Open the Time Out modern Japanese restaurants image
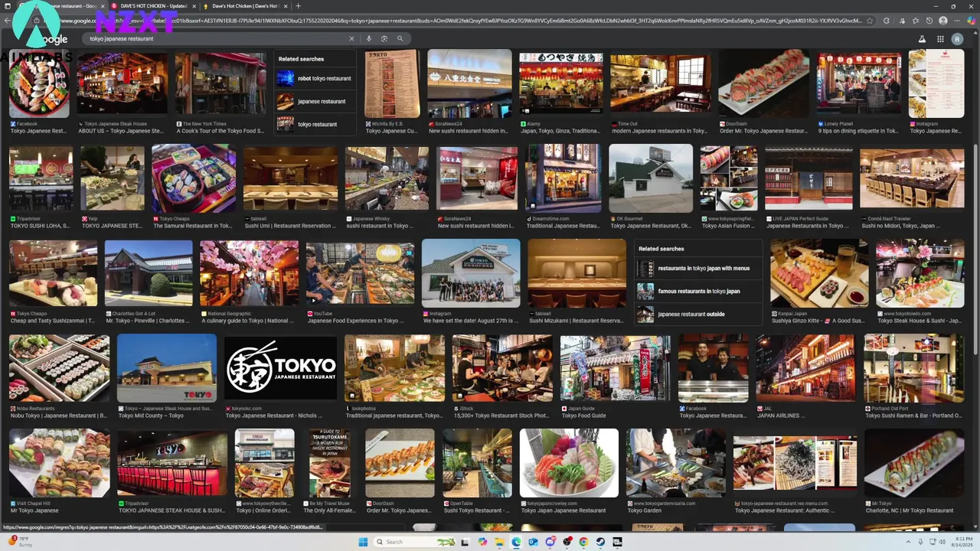Viewport: 980px width, 551px height. coord(661,83)
